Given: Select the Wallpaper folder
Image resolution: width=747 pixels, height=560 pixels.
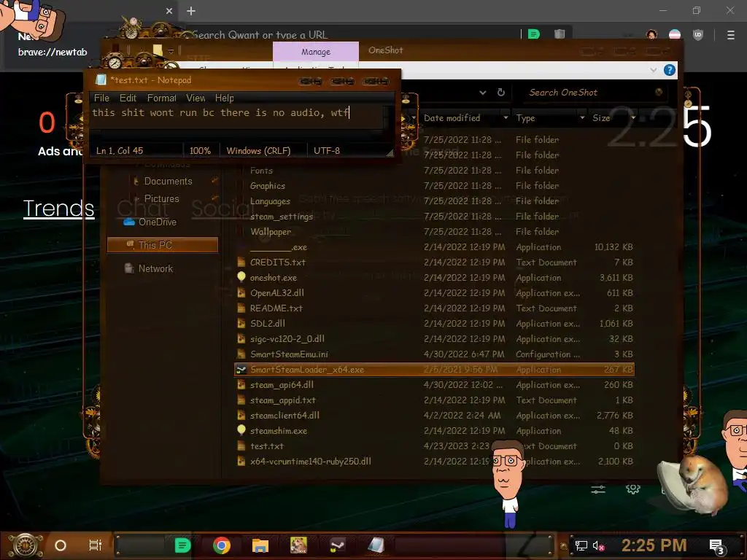Looking at the screenshot, I should 270,231.
